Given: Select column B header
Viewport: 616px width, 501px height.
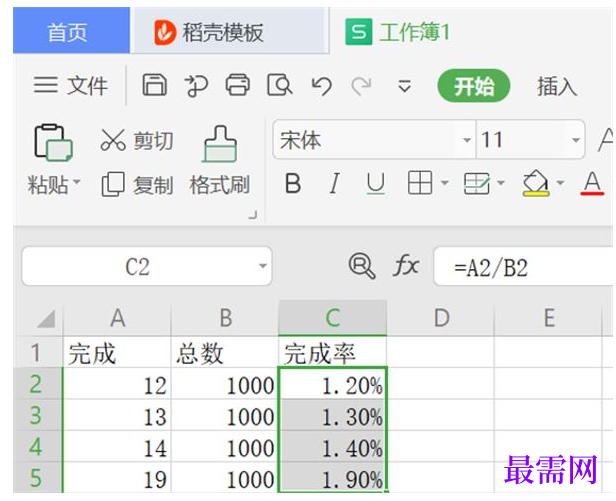Looking at the screenshot, I should coord(225,317).
